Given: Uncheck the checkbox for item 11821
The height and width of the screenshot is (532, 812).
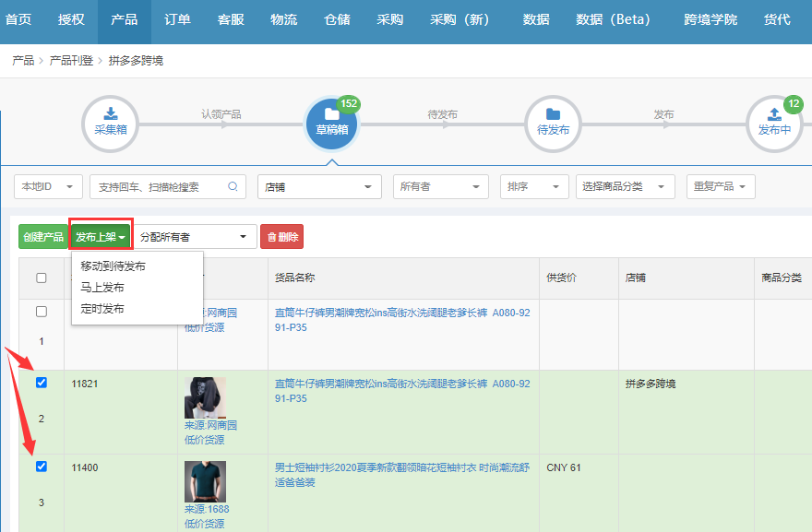Looking at the screenshot, I should click(40, 384).
